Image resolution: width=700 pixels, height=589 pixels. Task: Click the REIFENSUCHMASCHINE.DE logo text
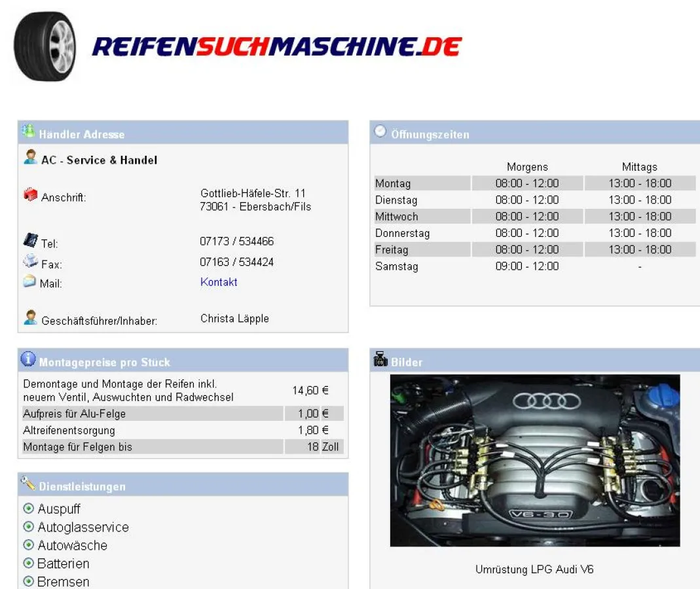coord(277,46)
